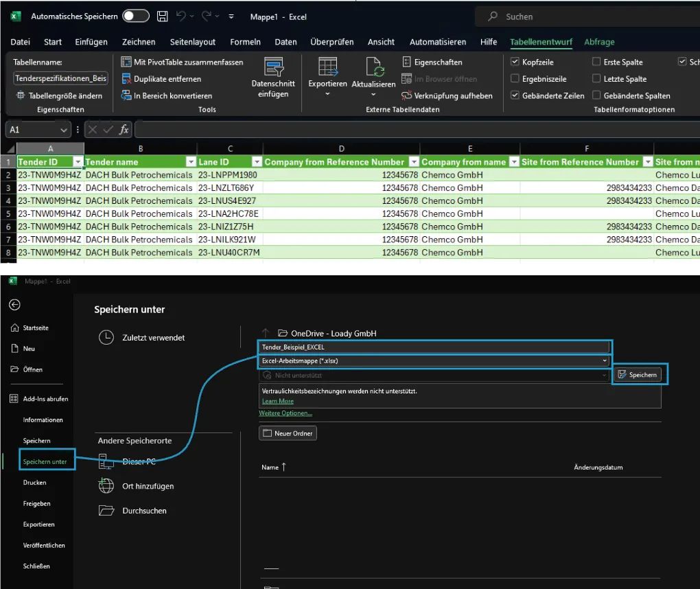700x589 pixels.
Task: Enable Erste Spalte checkbox
Action: pos(596,62)
